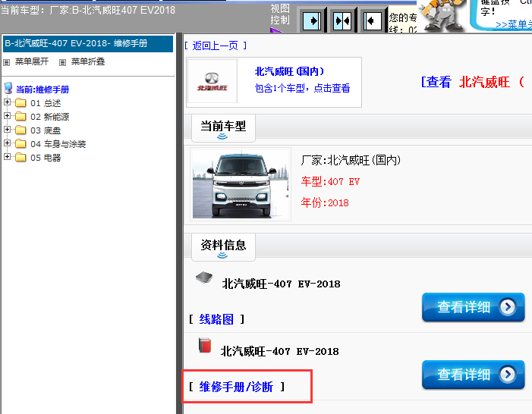Viewport: 532px width, 414px height.
Task: Click the B-北汽威旺-407 EV-2018- 维修手册 header
Action: 88,44
